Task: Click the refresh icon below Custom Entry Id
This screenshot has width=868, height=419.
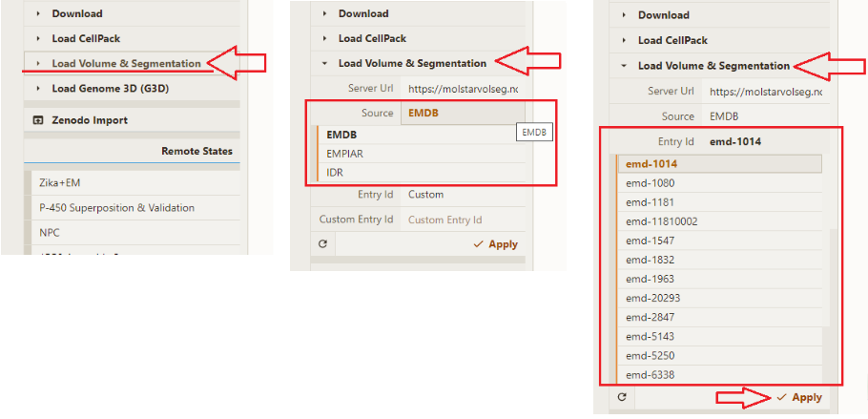Action: click(x=322, y=244)
